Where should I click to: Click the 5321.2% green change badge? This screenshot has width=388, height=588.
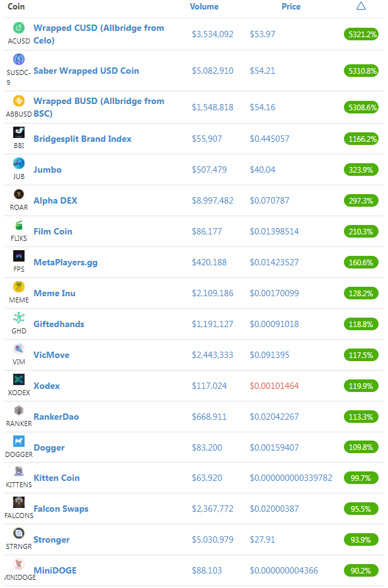[361, 35]
